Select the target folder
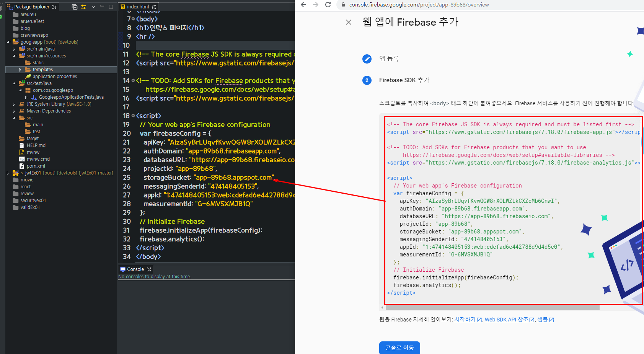The width and height of the screenshot is (644, 354). (x=33, y=139)
